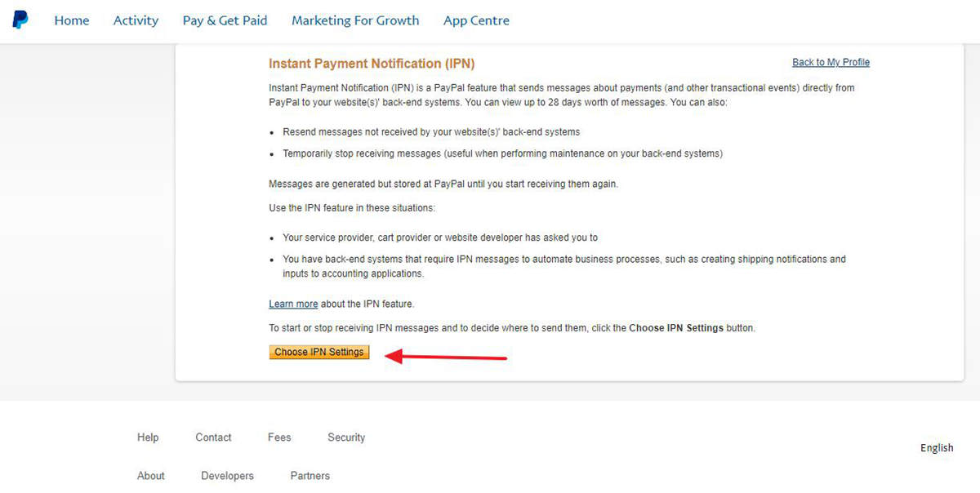Click the Choose IPN Settings button
The height and width of the screenshot is (493, 980).
point(318,352)
